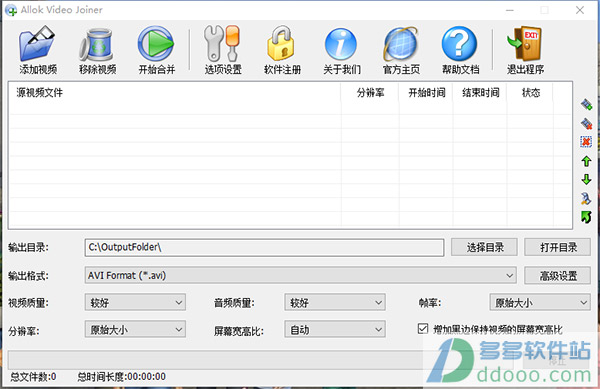Screen dimensions: 600x389
Task: Exit the program via the 退出程序 door icon
Action: coord(525,44)
